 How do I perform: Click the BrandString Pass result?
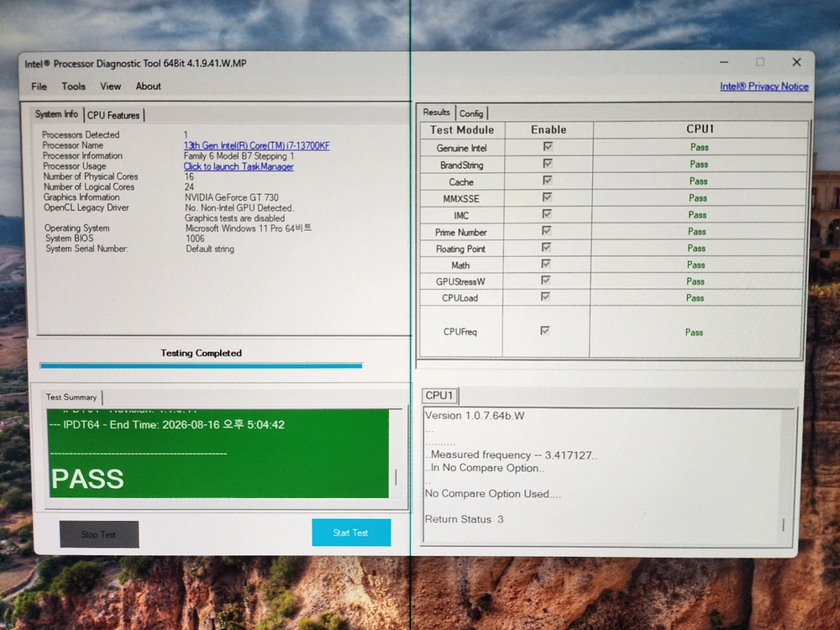(x=699, y=165)
